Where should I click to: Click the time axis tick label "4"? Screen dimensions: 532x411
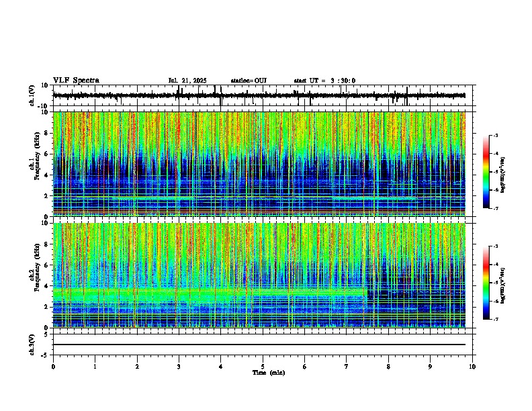tap(221, 367)
